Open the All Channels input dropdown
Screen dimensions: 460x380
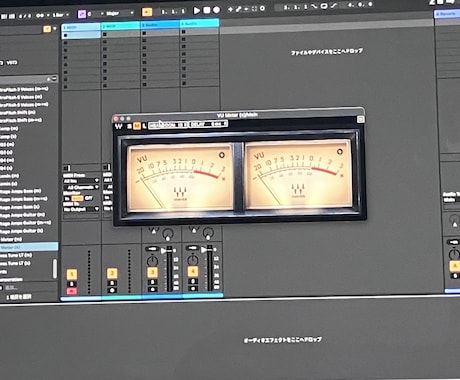coord(81,187)
